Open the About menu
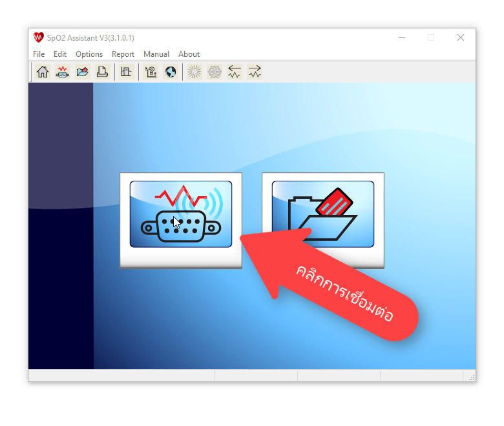Viewport: 504px width, 426px height. tap(189, 54)
